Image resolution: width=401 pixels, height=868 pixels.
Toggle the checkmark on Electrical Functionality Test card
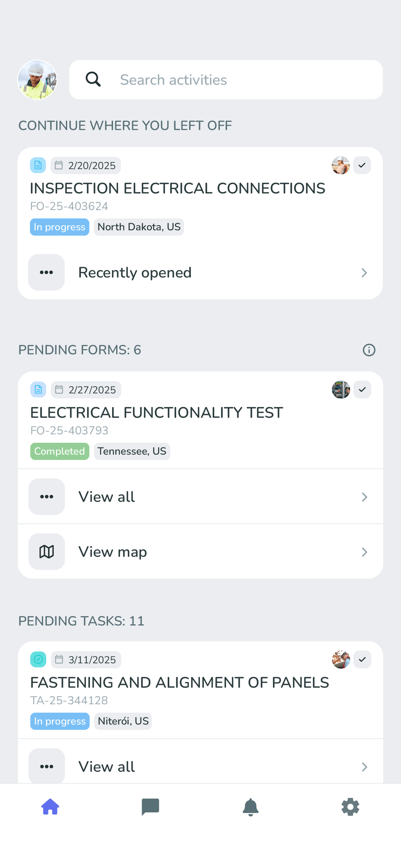pyautogui.click(x=362, y=390)
